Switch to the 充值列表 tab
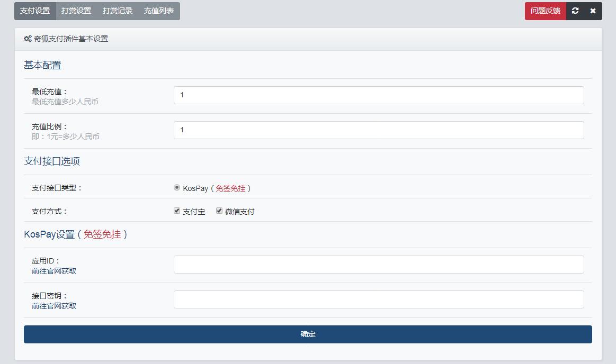The image size is (616, 364). (158, 11)
